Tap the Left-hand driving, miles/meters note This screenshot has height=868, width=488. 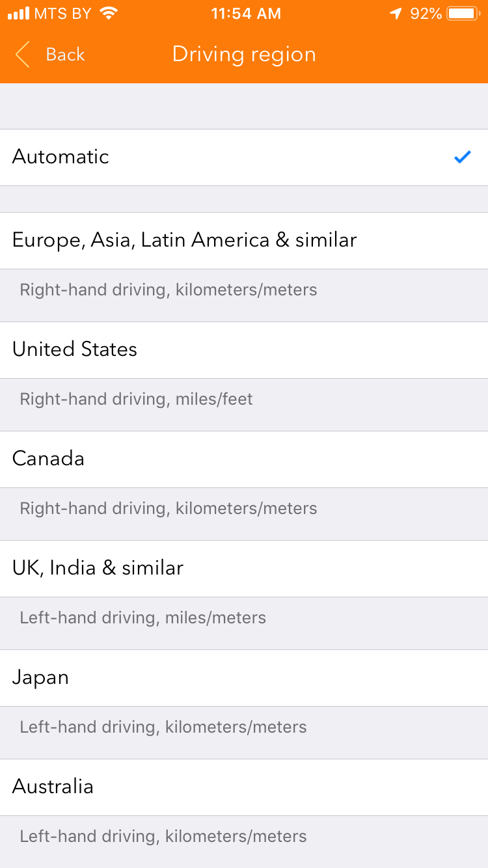(x=142, y=617)
